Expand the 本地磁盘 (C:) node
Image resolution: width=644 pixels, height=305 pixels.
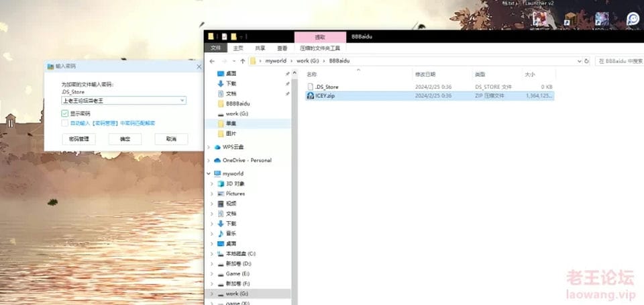coord(212,254)
